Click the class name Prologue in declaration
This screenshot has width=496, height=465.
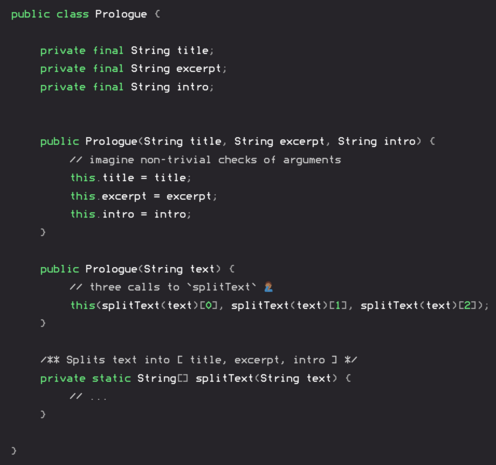tap(121, 15)
